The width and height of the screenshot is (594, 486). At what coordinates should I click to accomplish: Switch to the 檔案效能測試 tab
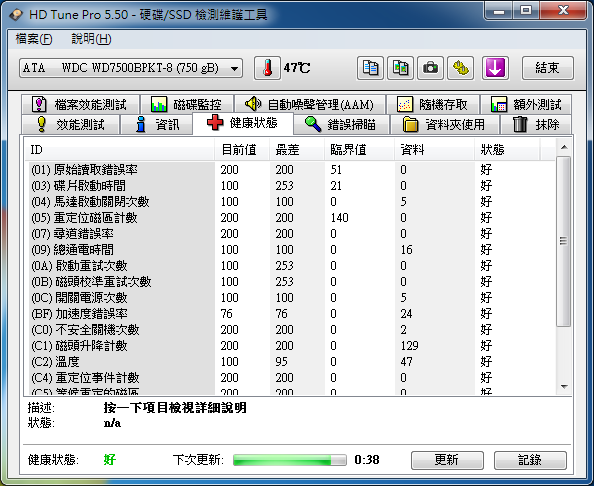80,104
